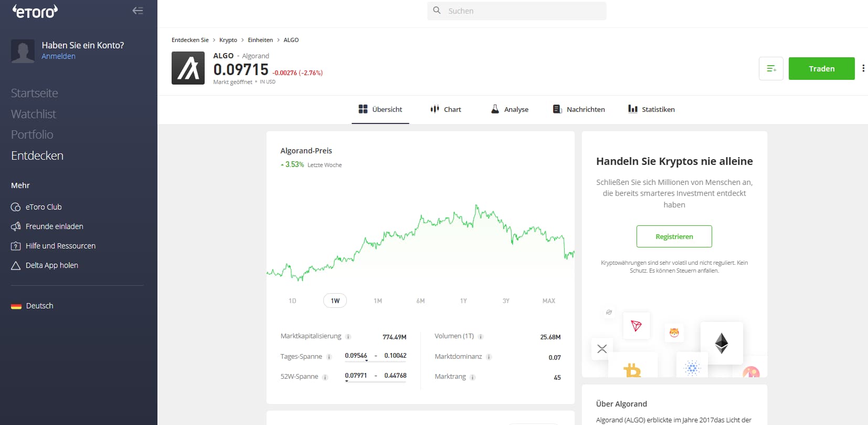
Task: Open Watchlist in the sidebar
Action: point(34,114)
